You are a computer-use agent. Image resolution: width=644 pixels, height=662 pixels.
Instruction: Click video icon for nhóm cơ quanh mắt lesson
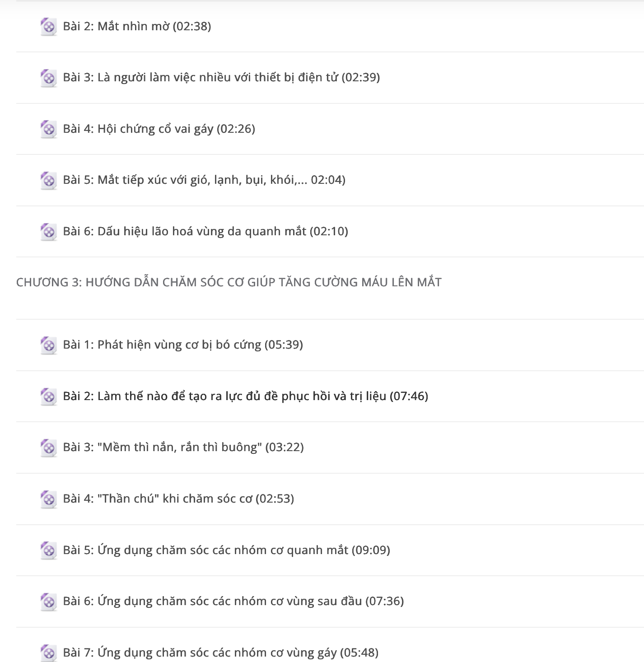[48, 550]
